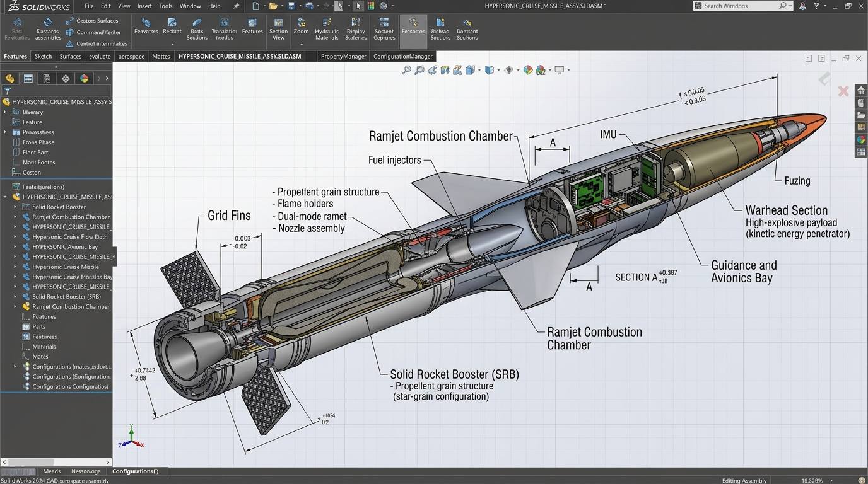Viewport: 868px width, 484px height.
Task: Open the ConfigurationManager icon in panel
Action: pyautogui.click(x=47, y=79)
